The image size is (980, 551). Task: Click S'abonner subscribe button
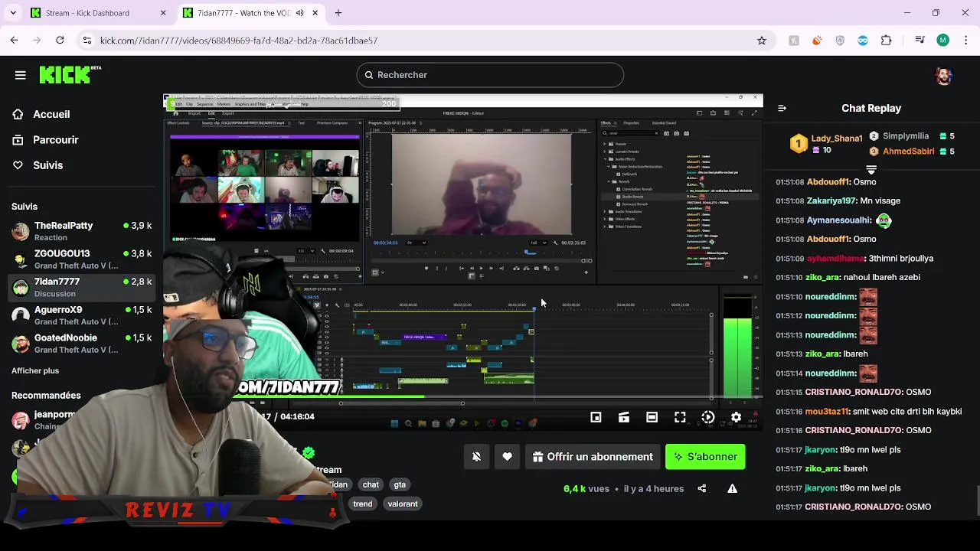705,457
